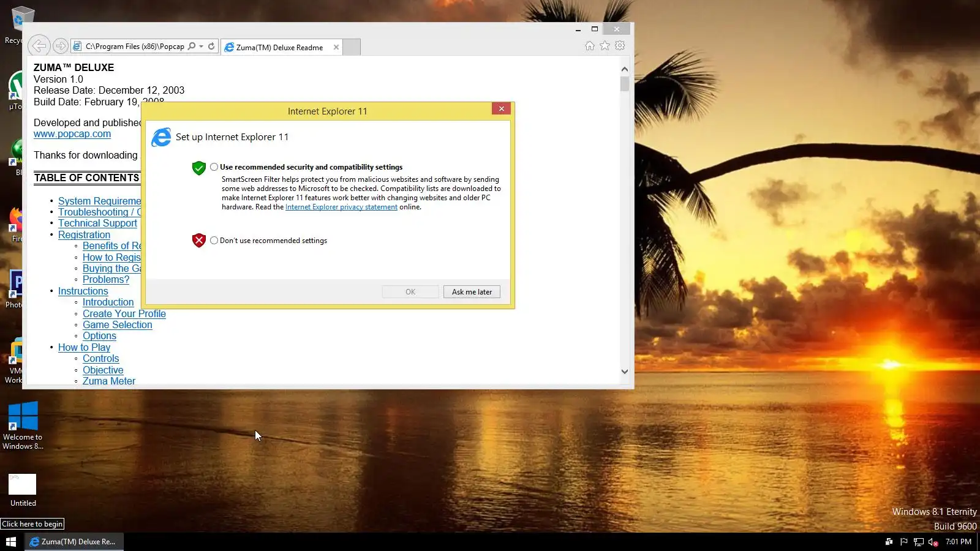This screenshot has height=551, width=980.
Task: Open the System Requirements link
Action: 99,201
